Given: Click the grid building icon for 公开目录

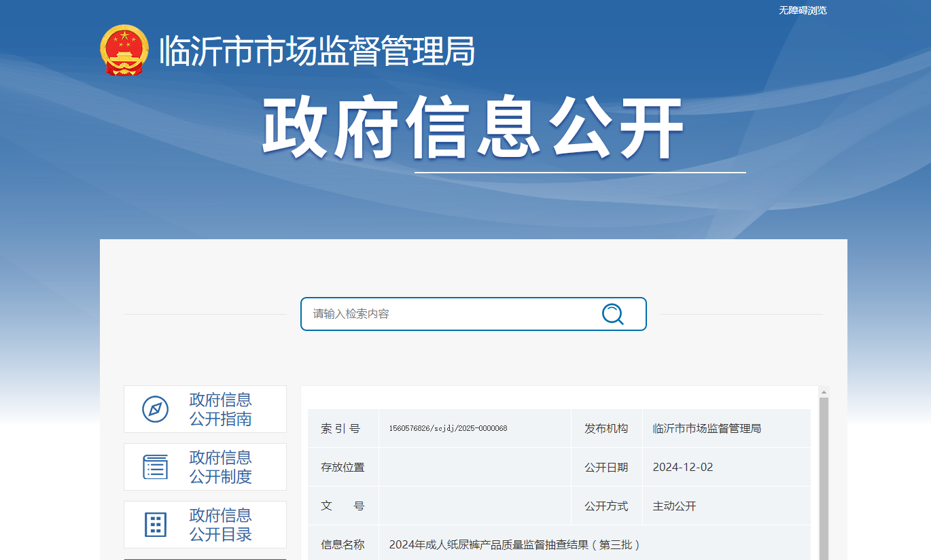Looking at the screenshot, I should (155, 525).
